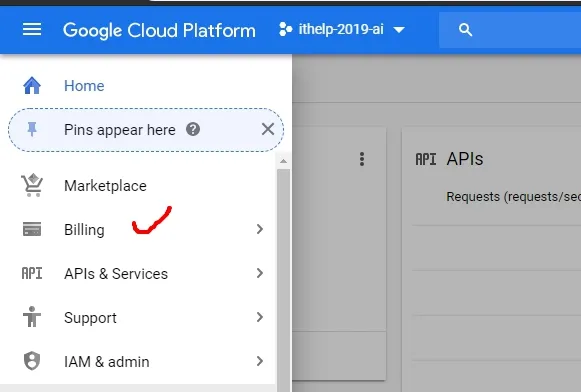
Task: Open Marketplace menu item
Action: (138, 186)
